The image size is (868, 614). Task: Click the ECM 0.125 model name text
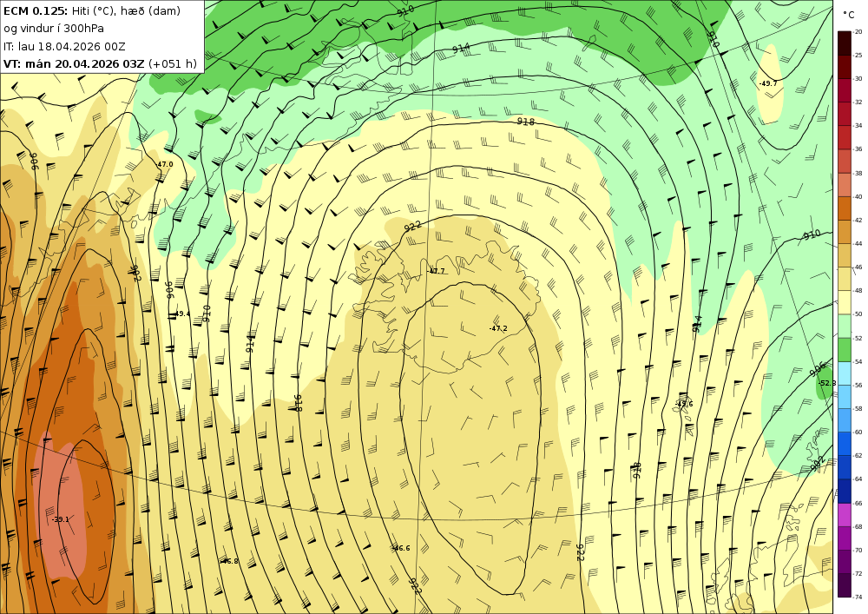tap(36, 10)
